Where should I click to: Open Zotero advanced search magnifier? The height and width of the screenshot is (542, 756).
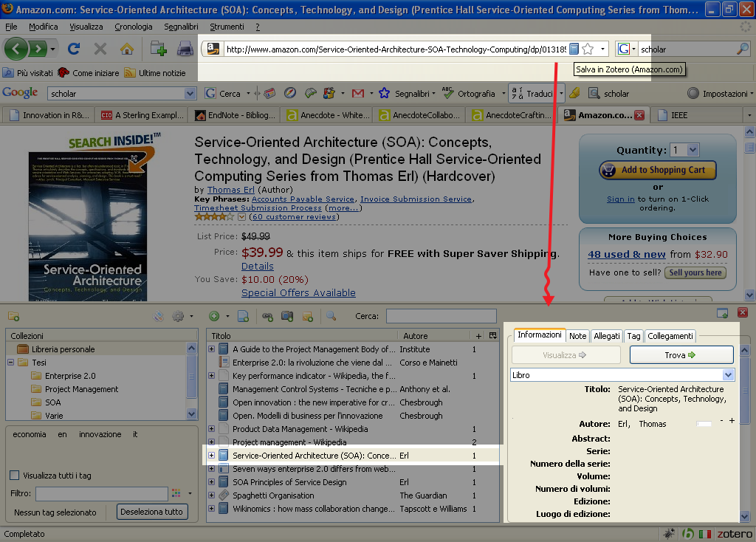(x=331, y=316)
